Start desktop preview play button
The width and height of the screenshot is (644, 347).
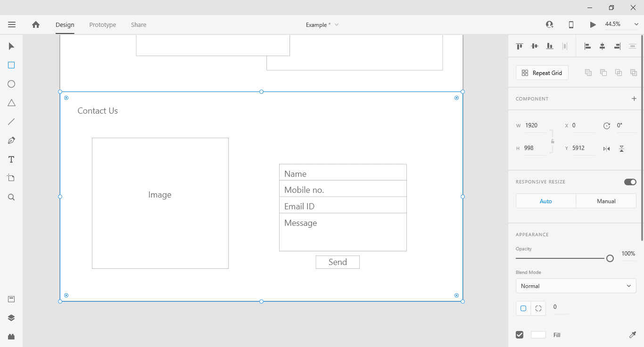(593, 25)
